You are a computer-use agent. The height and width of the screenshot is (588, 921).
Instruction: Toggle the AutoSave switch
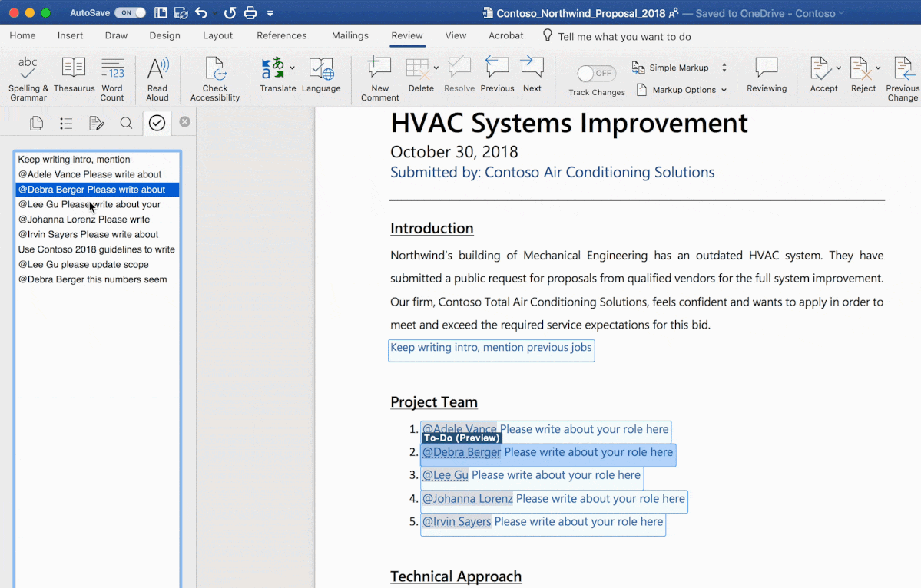tap(131, 12)
